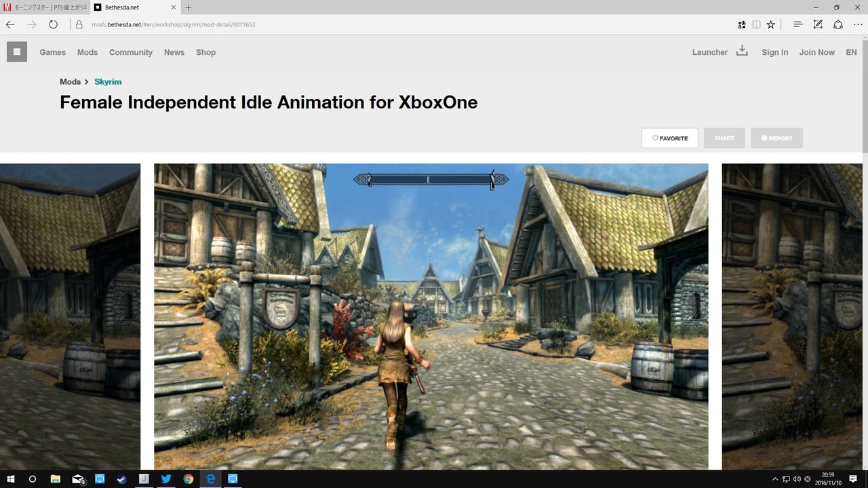The width and height of the screenshot is (868, 488).
Task: Show the previous screenshot on the left
Action: pyautogui.click(x=70, y=317)
